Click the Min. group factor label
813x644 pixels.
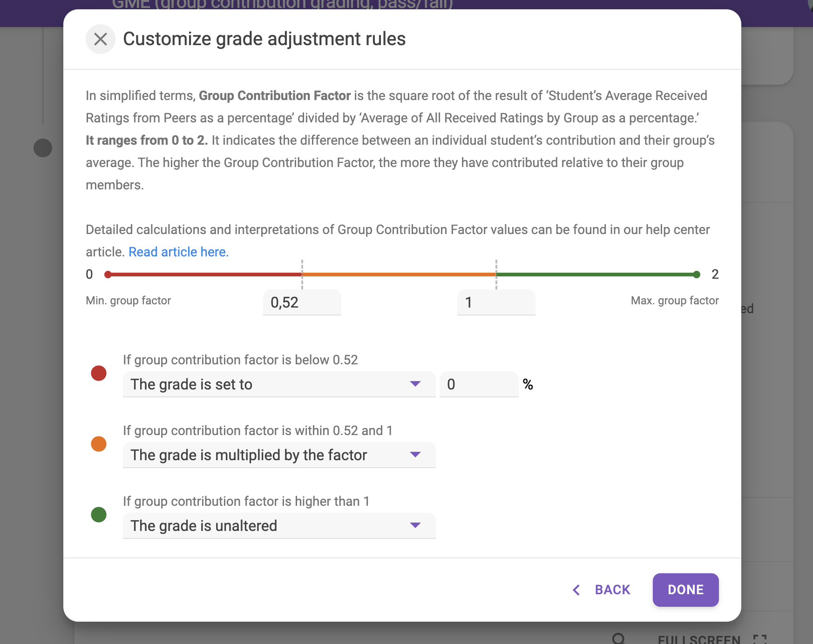[x=128, y=301]
